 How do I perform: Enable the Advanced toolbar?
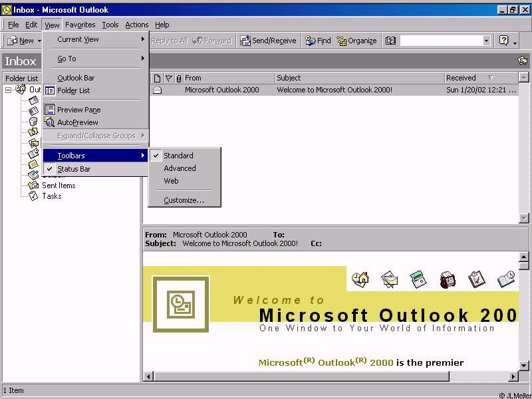(x=185, y=168)
